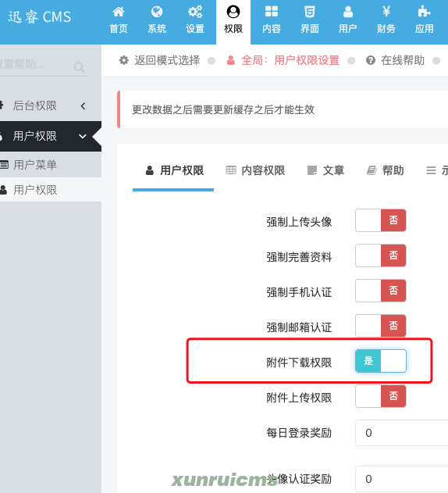Open the 设置 gears icon in top navigation
This screenshot has width=448, height=493.
pyautogui.click(x=195, y=12)
